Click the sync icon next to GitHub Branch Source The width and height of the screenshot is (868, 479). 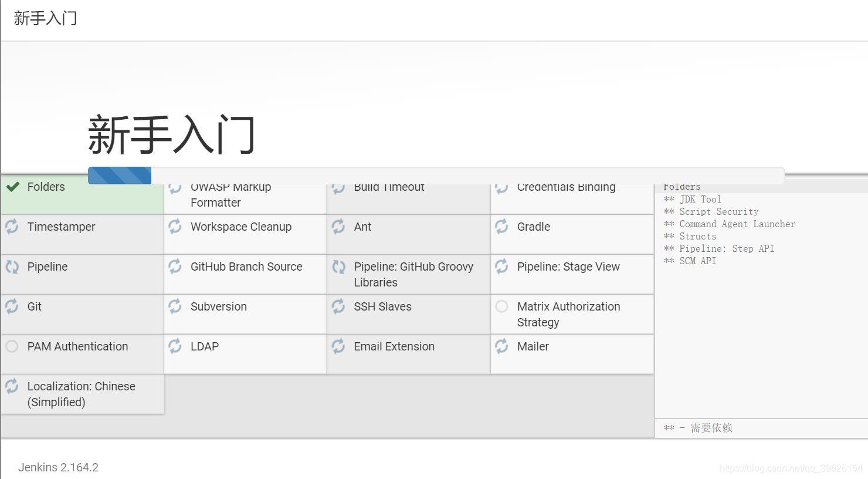[175, 267]
